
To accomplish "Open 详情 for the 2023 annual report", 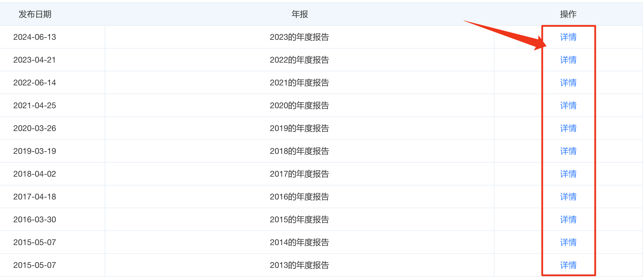I will coord(568,37).
